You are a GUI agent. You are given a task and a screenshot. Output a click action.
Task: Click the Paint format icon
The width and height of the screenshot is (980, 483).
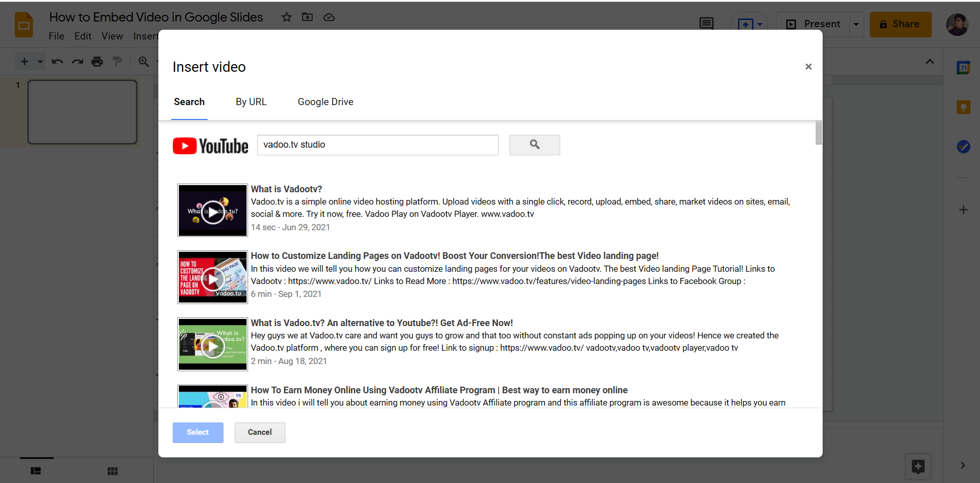tap(117, 62)
